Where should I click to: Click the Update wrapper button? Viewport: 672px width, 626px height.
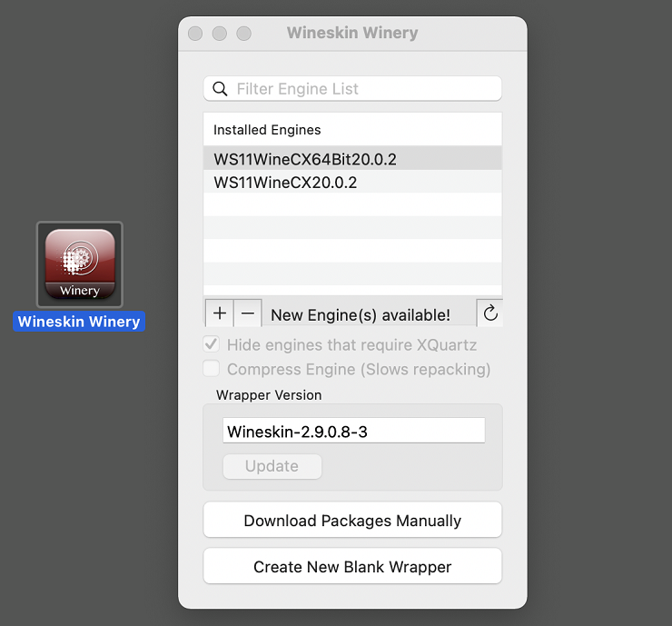coord(272,466)
